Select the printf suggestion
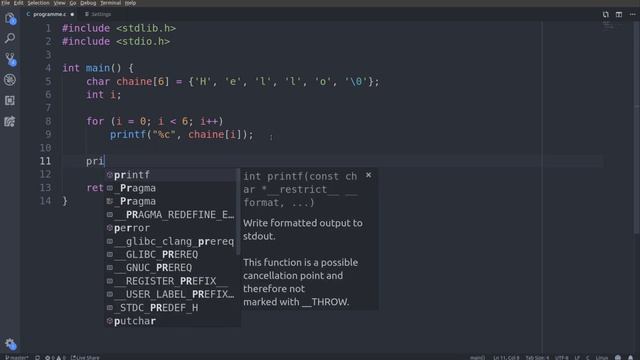 point(170,175)
